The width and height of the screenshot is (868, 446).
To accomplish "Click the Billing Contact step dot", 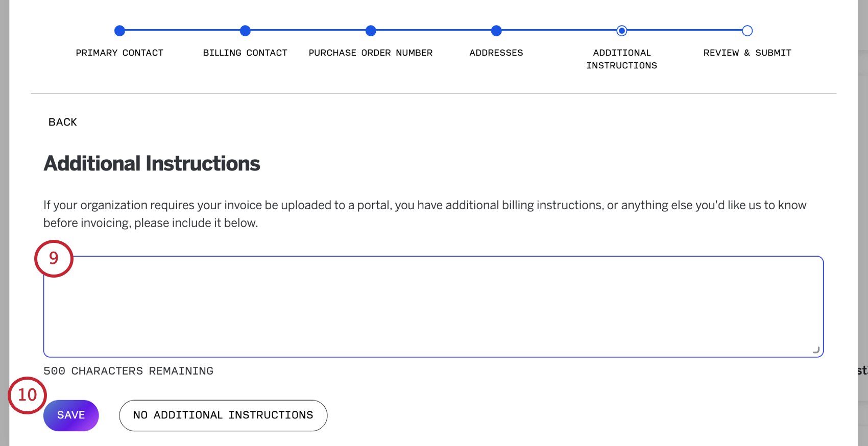I will 245,31.
